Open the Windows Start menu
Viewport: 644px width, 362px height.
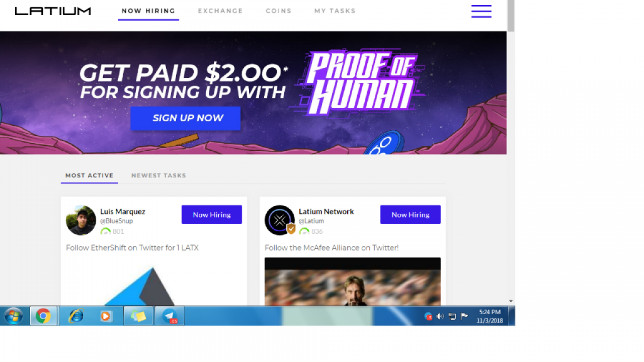point(14,316)
